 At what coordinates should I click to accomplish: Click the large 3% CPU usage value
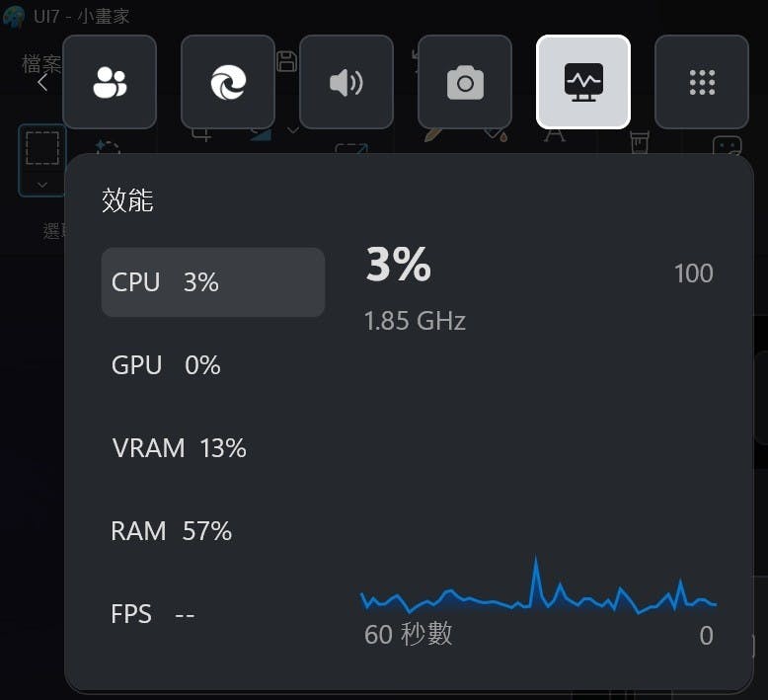click(399, 265)
